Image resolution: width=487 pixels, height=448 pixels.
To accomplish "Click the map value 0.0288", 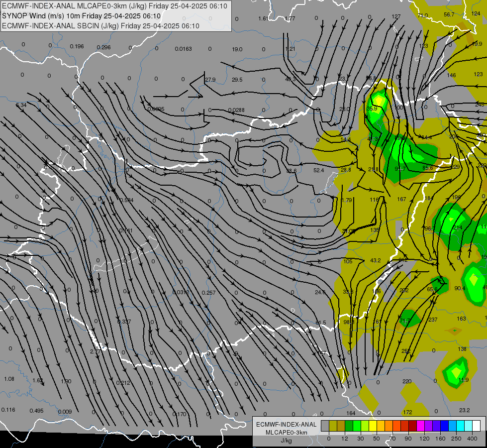I will [x=236, y=110].
